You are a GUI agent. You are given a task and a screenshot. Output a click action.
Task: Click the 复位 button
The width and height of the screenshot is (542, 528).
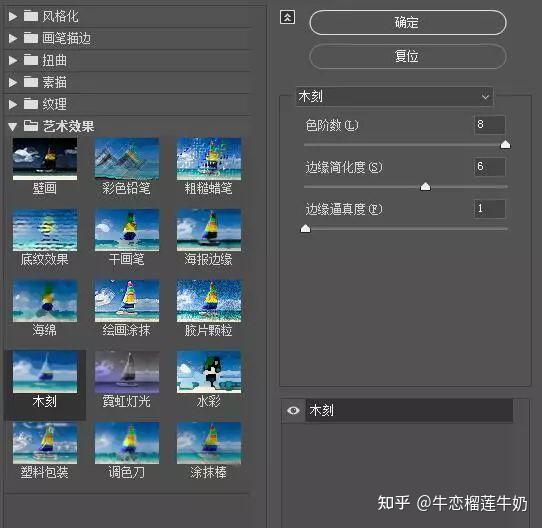click(x=408, y=56)
